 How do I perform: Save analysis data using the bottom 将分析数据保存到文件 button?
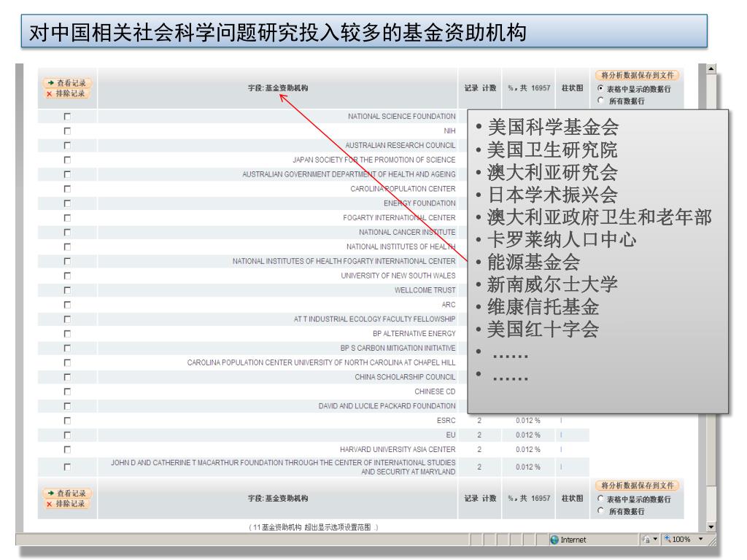tap(637, 486)
